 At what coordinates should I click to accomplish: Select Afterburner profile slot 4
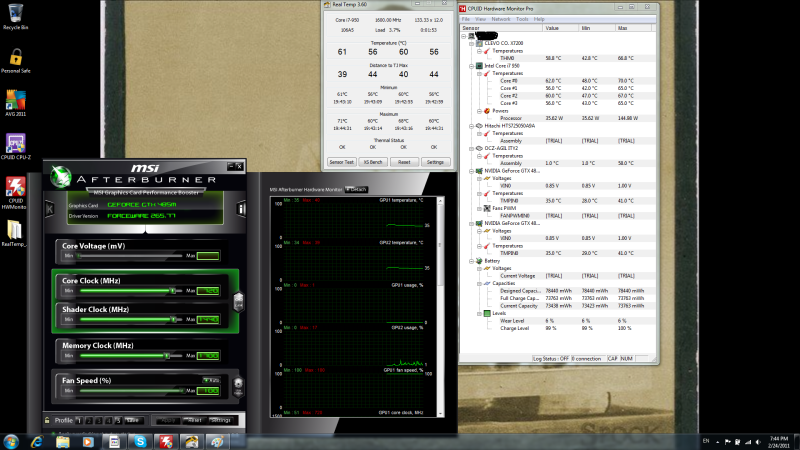pos(108,420)
